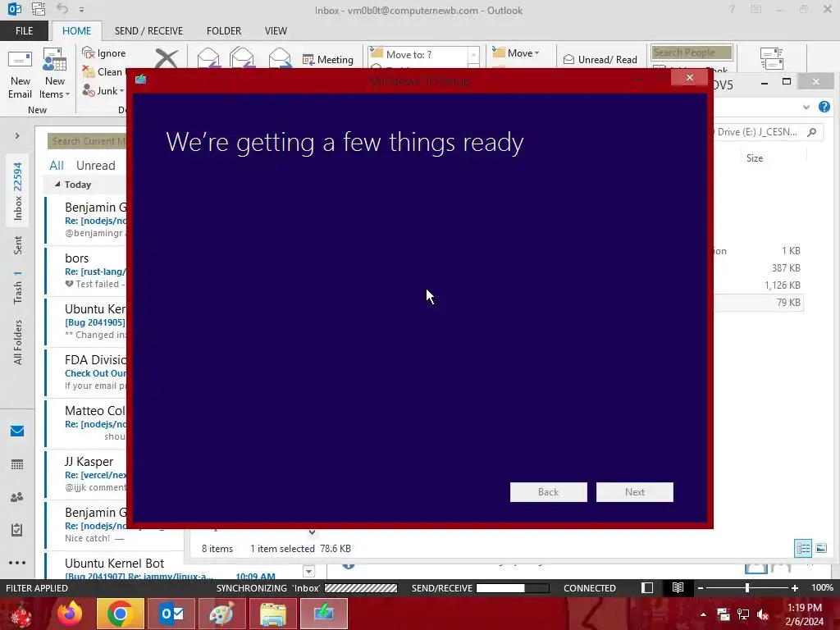840x630 pixels.
Task: Switch Explorer to large icons view
Action: 820,548
